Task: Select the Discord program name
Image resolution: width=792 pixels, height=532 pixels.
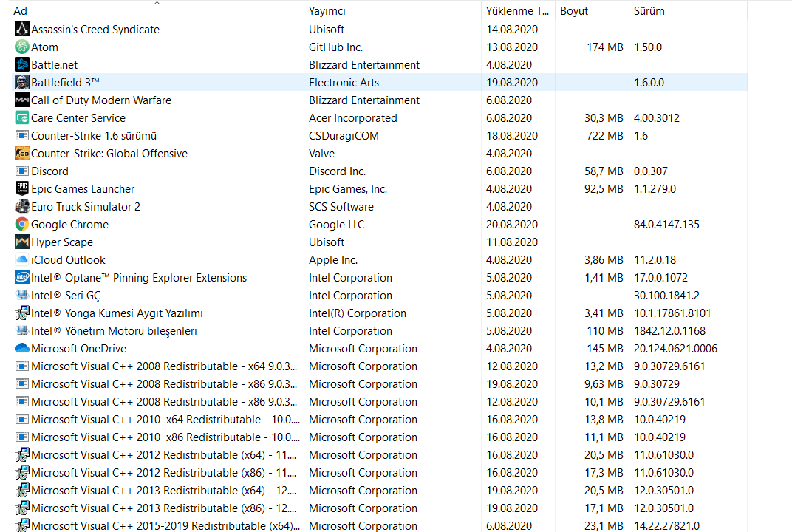Action: [49, 171]
